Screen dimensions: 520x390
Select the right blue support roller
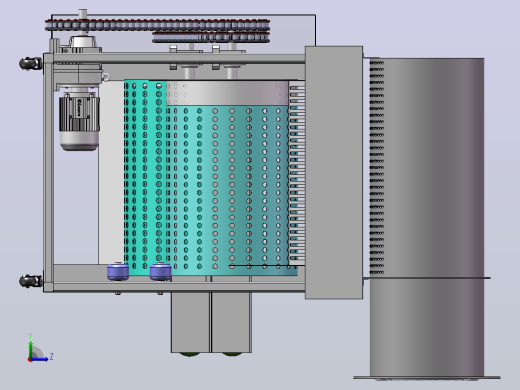[x=161, y=271]
